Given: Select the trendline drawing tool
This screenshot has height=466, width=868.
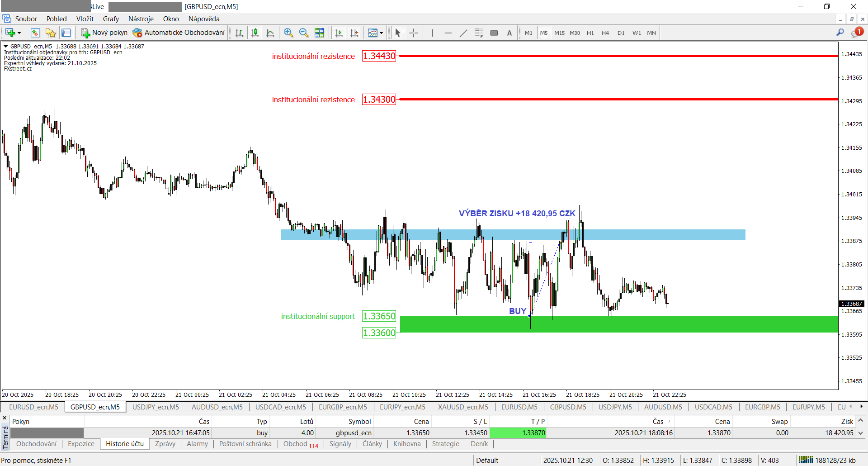Looking at the screenshot, I should (x=463, y=33).
